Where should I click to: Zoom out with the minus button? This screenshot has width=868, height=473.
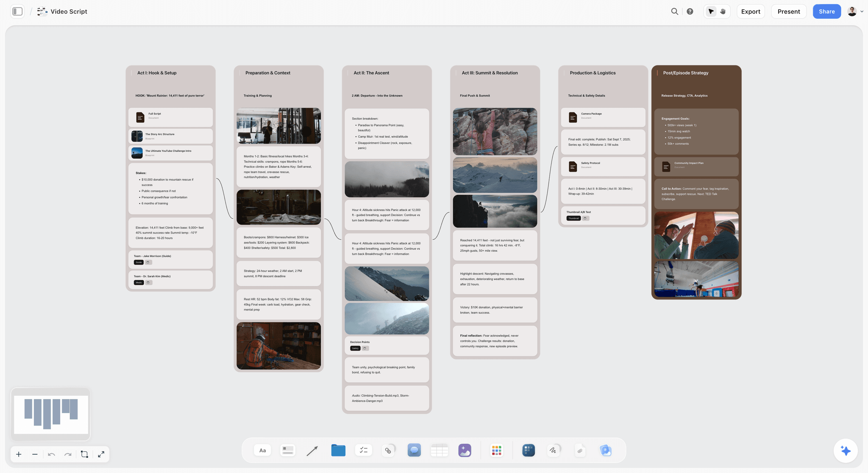point(35,454)
